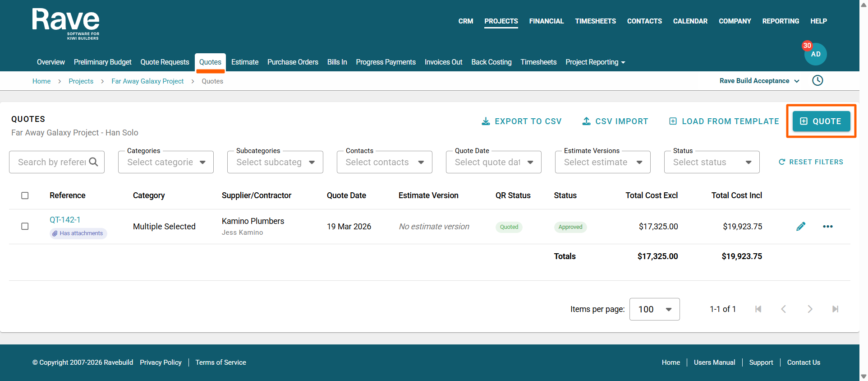868x381 pixels.
Task: Click the pencil edit icon for QT-142-1
Action: 800,227
